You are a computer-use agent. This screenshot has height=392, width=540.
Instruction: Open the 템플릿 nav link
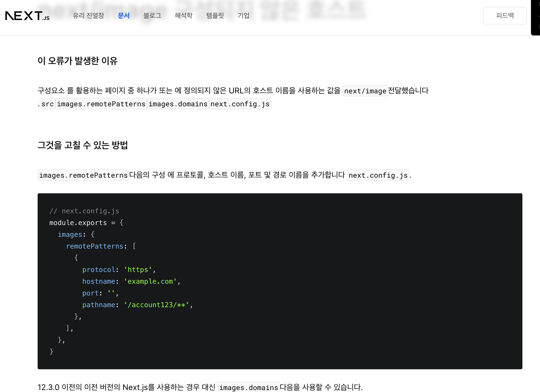click(215, 16)
